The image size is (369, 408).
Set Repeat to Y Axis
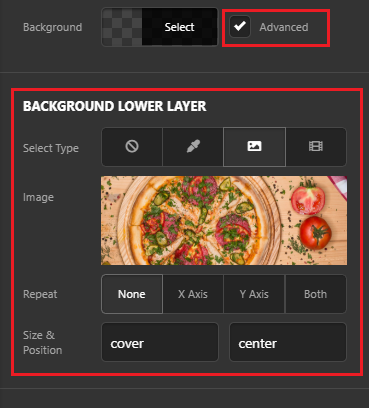254,294
